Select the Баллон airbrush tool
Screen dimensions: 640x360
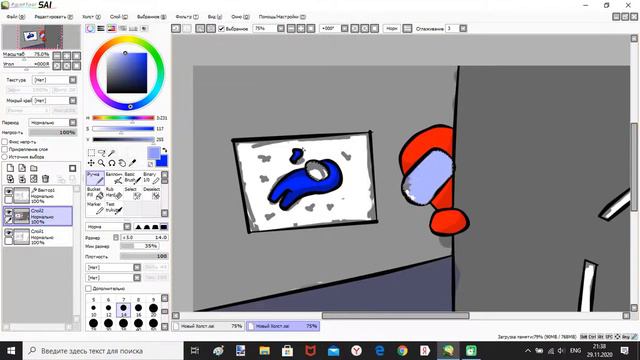pyautogui.click(x=114, y=178)
